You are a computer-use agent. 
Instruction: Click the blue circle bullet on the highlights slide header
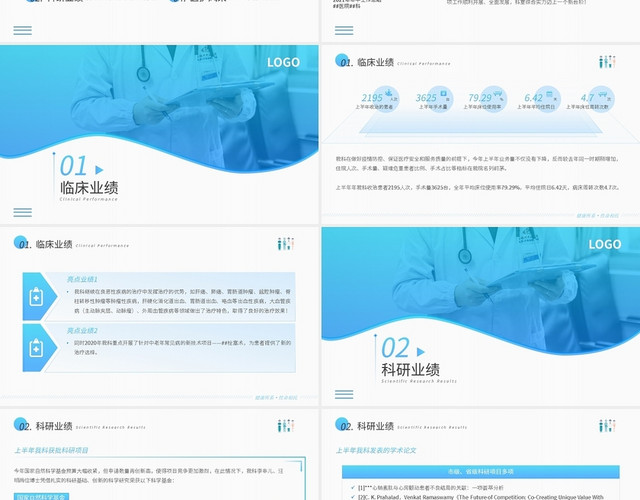20,242
